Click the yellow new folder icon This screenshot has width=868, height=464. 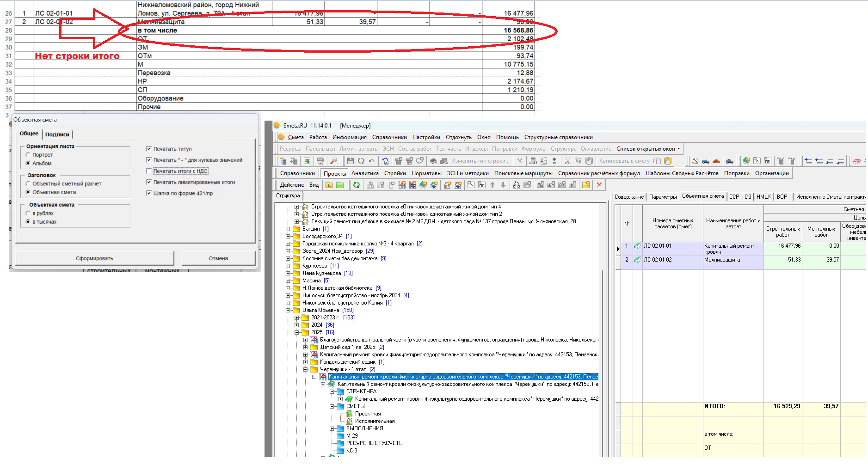(x=586, y=185)
